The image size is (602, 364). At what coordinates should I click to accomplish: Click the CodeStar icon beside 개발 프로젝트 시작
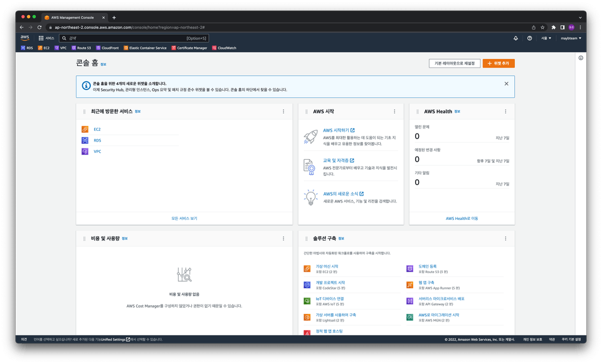[x=307, y=285]
